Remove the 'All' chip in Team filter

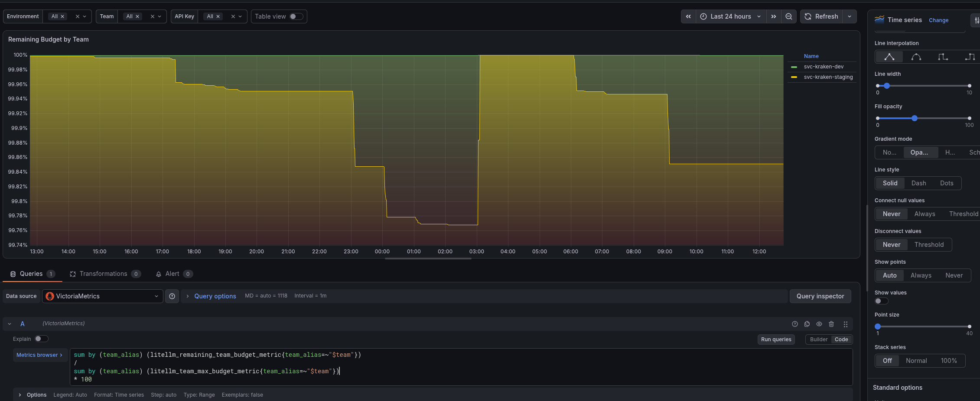pyautogui.click(x=137, y=16)
